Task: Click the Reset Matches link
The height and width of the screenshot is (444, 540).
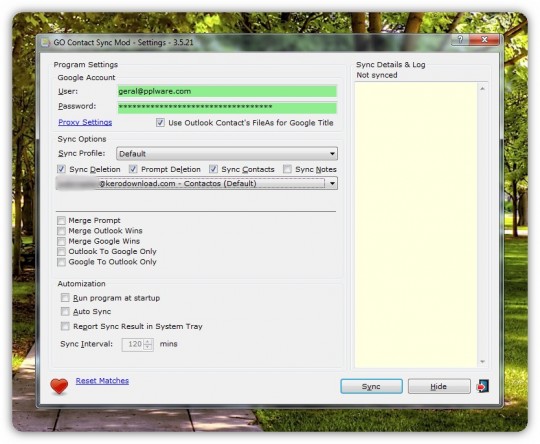Action: 102,381
